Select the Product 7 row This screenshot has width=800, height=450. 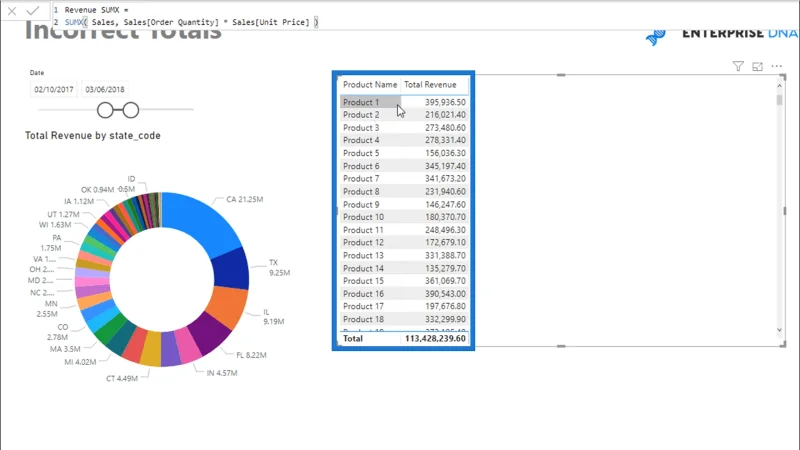pos(404,179)
